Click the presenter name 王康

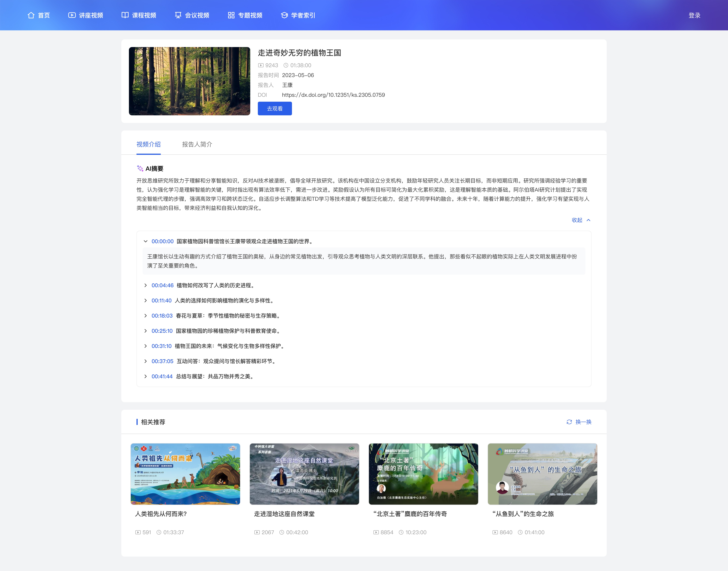click(x=287, y=85)
